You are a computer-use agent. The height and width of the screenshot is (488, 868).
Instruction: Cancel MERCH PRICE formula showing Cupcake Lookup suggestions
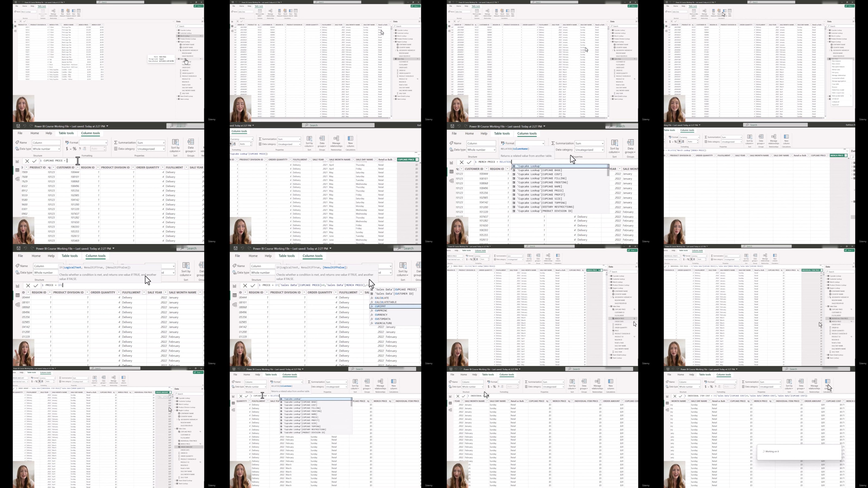tap(462, 162)
